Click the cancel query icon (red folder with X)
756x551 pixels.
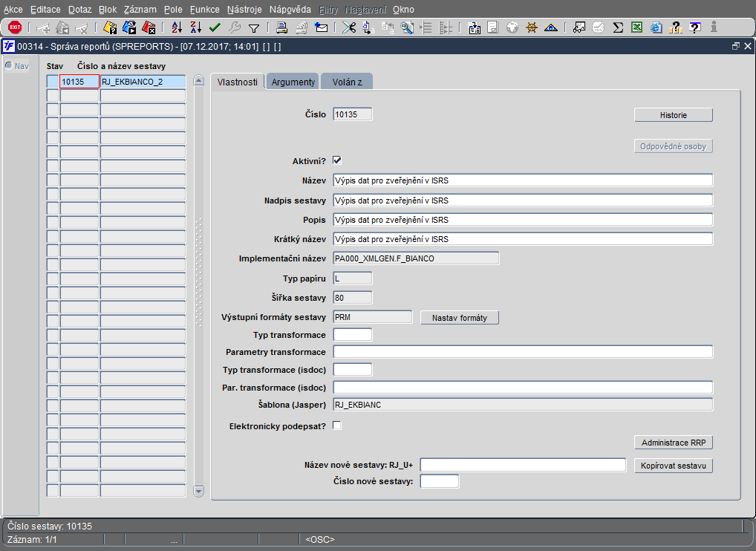[x=149, y=27]
